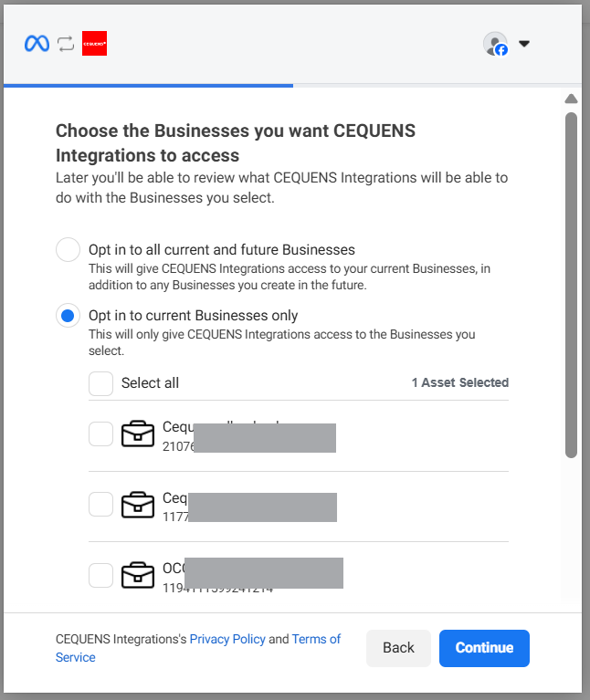The image size is (590, 700).
Task: Click the briefcase icon of the OC business
Action: point(138,575)
